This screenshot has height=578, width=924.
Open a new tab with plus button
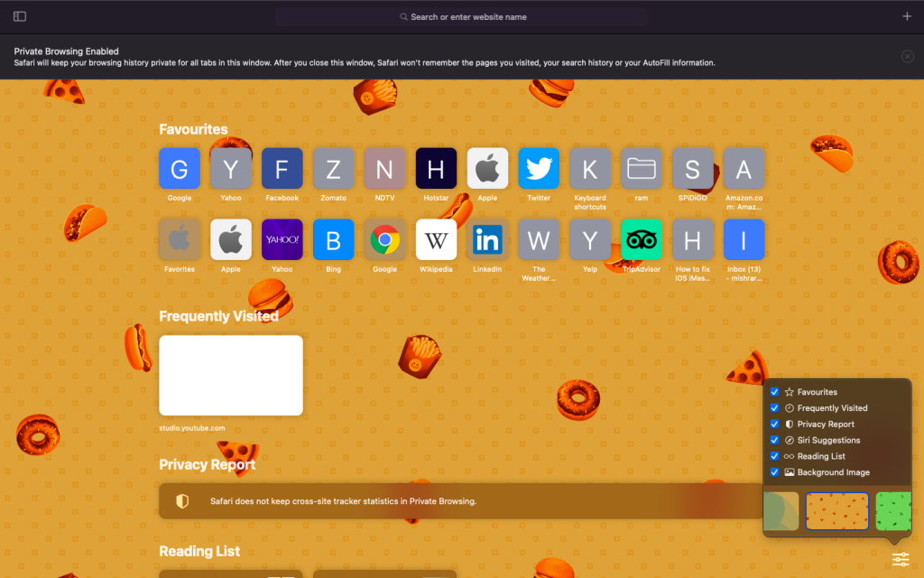pyautogui.click(x=907, y=16)
